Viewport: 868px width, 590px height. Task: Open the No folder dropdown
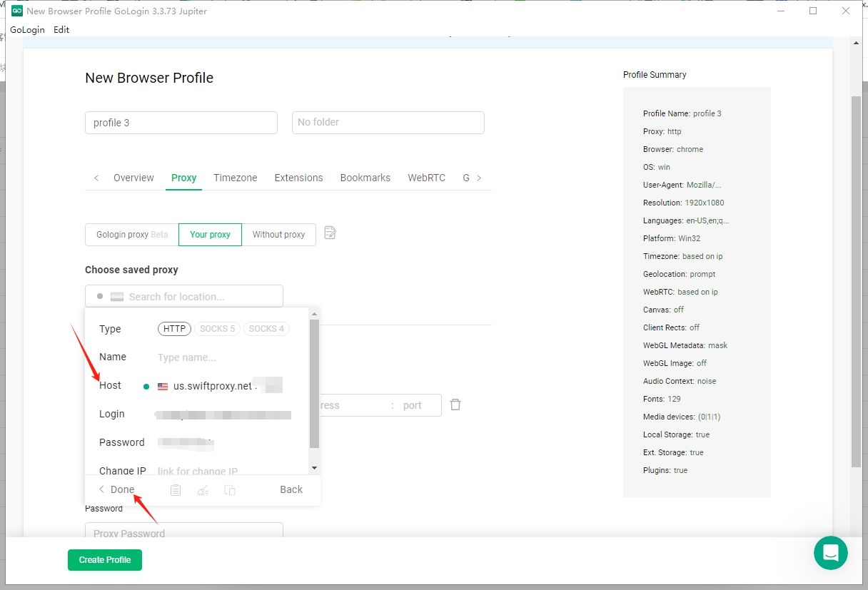coord(388,122)
